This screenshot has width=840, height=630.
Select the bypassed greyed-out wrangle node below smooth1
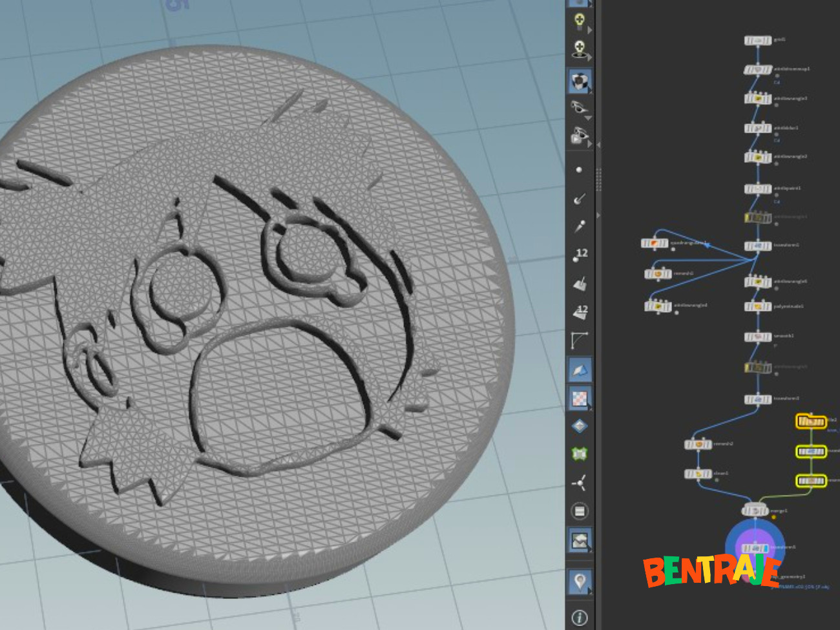click(757, 368)
